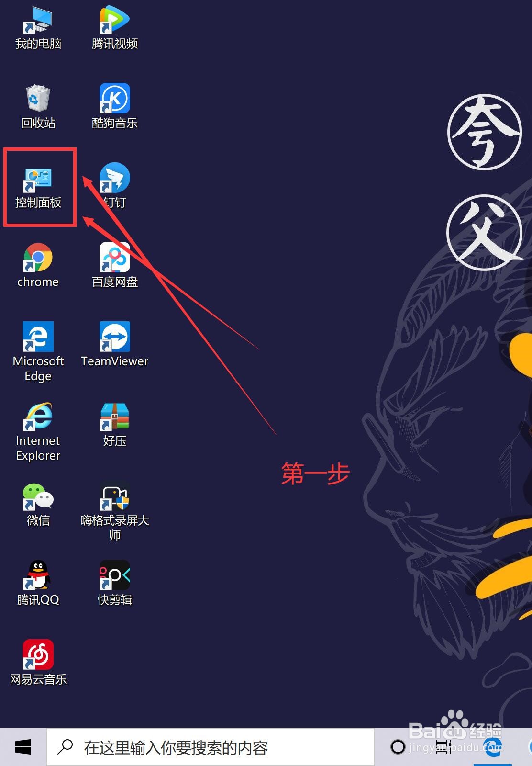
Task: Select the 控制面板 icon label text
Action: point(38,203)
